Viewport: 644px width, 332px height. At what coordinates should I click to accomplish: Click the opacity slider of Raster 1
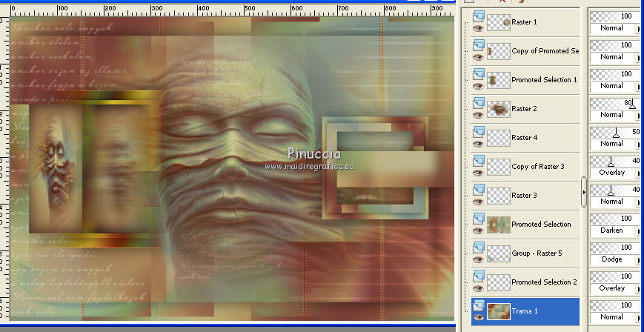pyautogui.click(x=615, y=16)
